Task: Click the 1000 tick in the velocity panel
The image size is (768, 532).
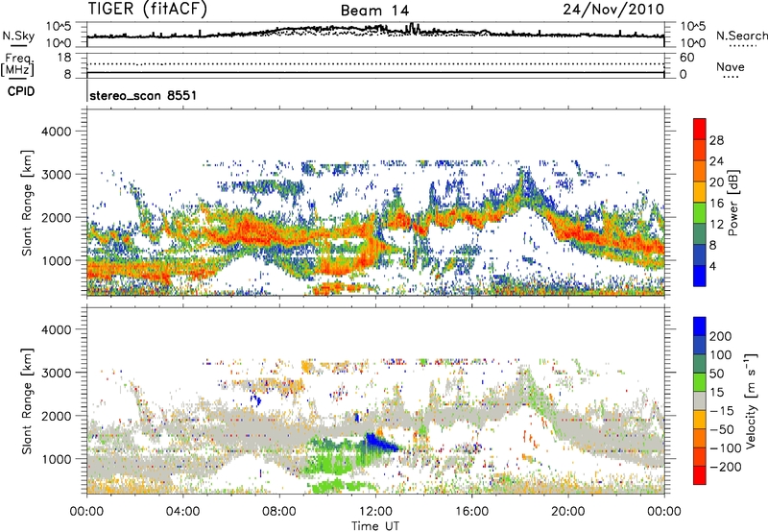Action: [56, 459]
